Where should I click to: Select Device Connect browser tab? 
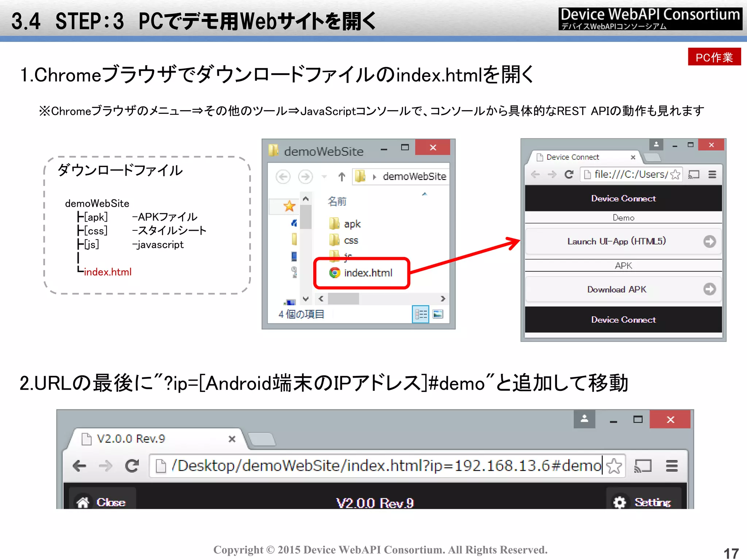point(584,157)
